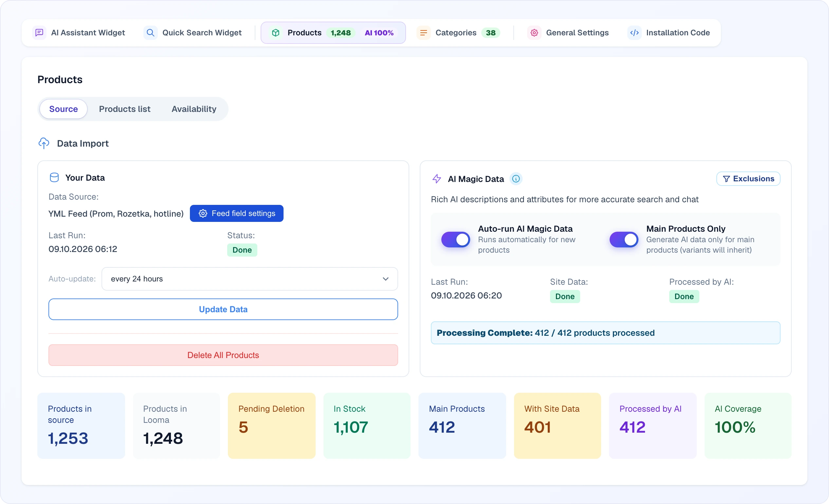Toggle Main Products Only switch
The image size is (829, 504).
tap(624, 239)
